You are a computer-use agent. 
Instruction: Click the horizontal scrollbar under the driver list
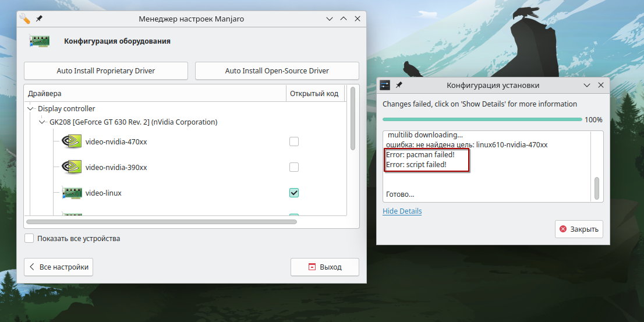coord(161,222)
